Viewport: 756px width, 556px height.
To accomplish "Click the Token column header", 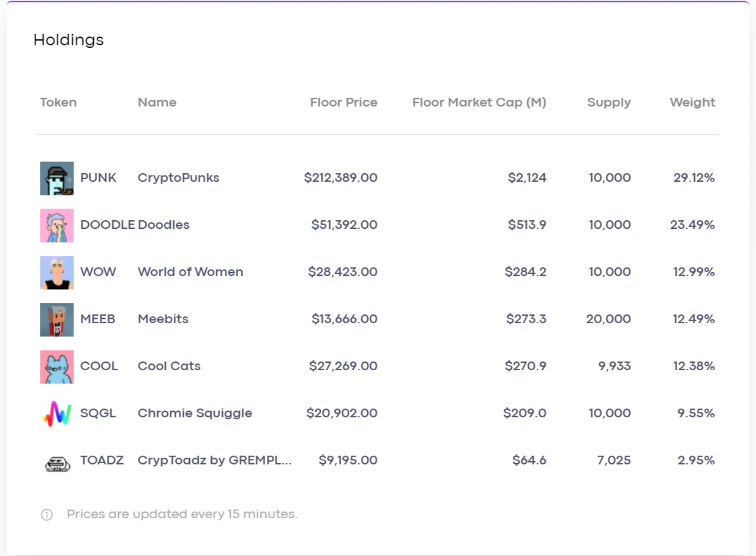I will pos(58,102).
